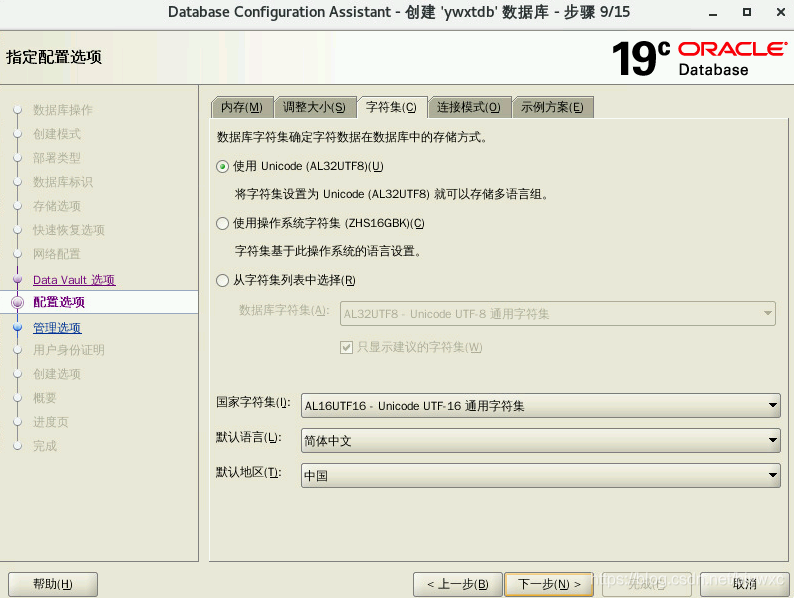
Task: Open the Data Vault 选项 step link
Action: tap(74, 280)
